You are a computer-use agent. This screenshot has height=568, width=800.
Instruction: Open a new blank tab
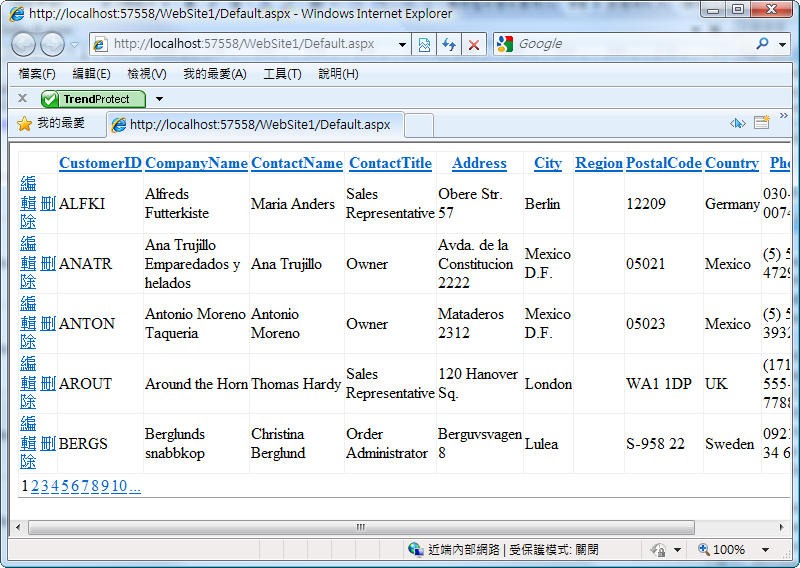(419, 126)
